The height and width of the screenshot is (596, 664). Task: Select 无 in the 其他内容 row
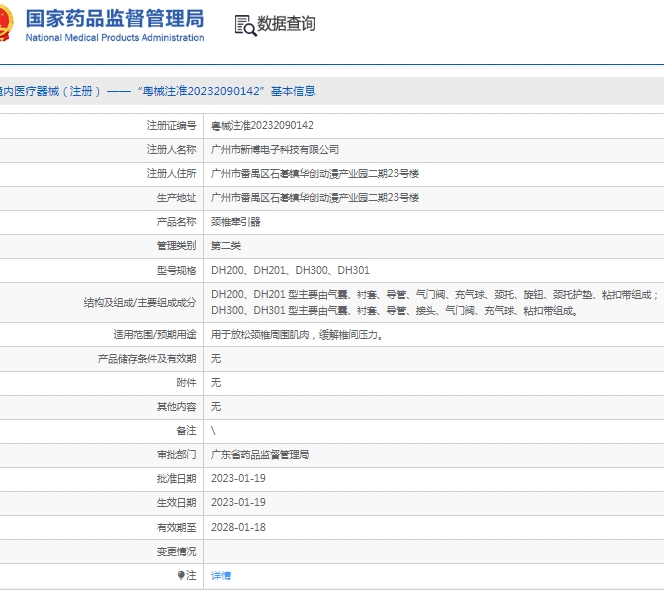click(216, 407)
